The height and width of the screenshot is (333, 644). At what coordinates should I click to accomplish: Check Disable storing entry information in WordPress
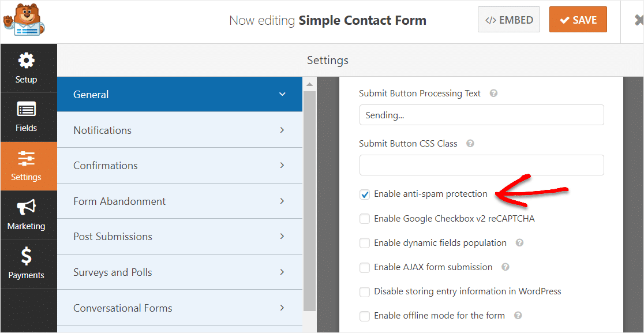tap(365, 292)
